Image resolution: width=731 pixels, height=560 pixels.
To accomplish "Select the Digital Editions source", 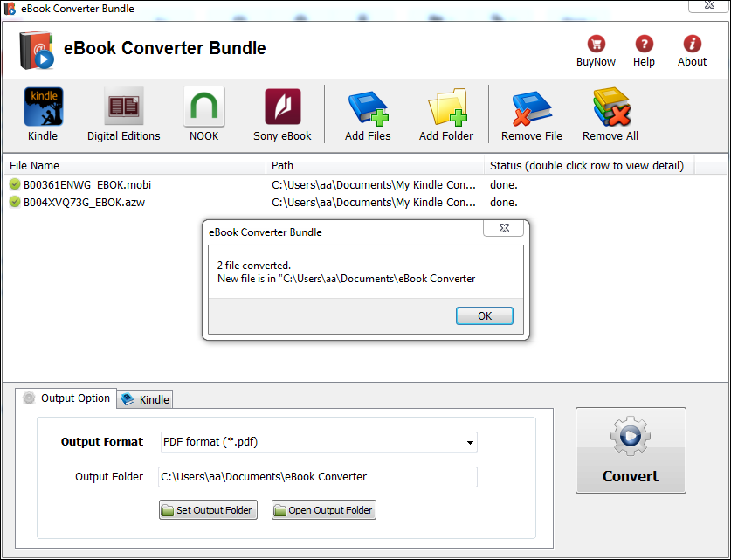I will coord(123,114).
